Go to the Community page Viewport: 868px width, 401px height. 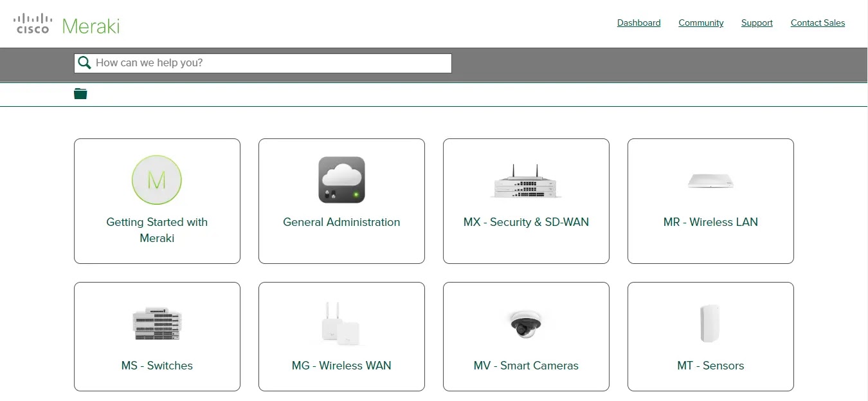(701, 23)
